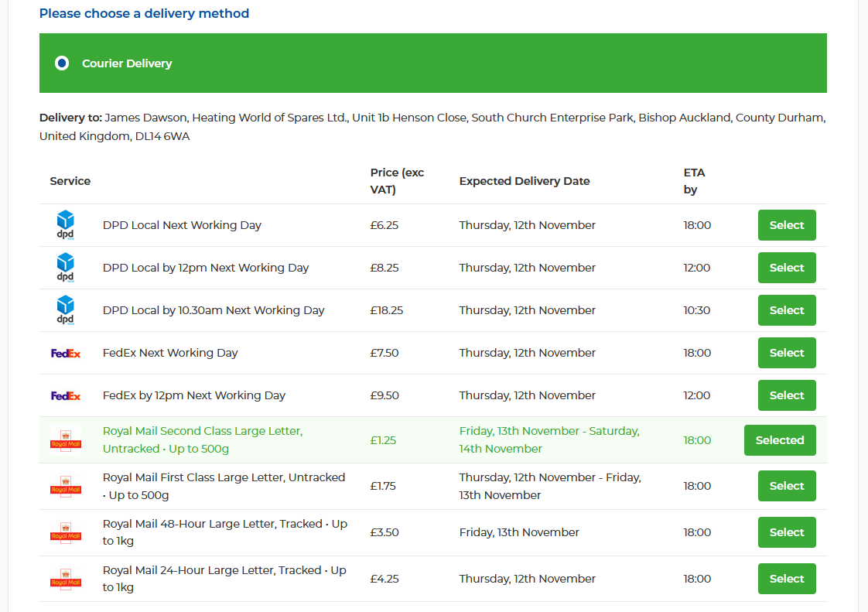Click 'Friday, 13th November' date for 48-Hour service
This screenshot has width=868, height=612.
518,533
